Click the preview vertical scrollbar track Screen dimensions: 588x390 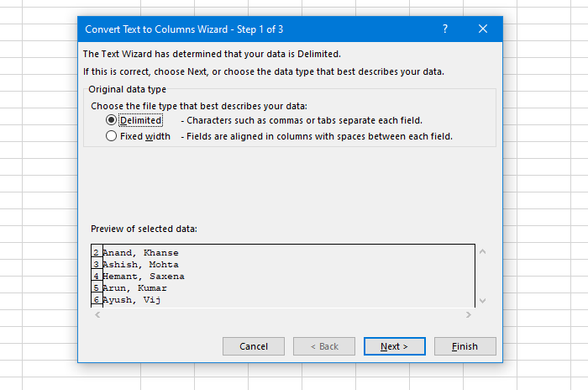(482, 276)
